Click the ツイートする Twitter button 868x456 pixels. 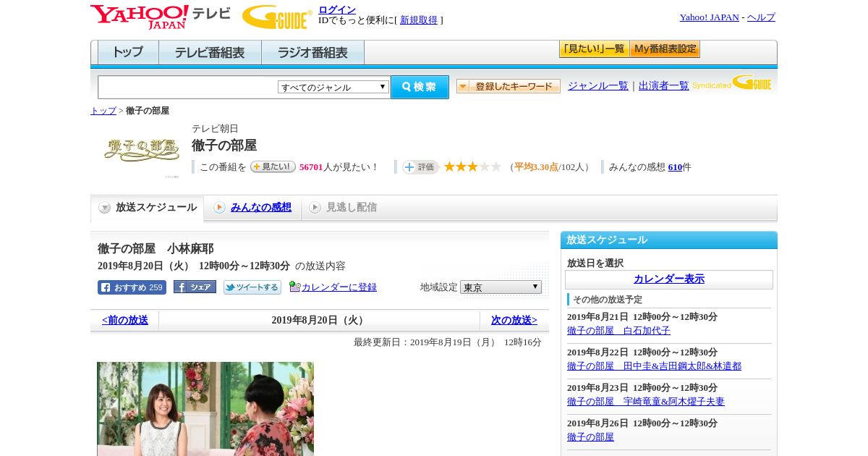coord(252,287)
